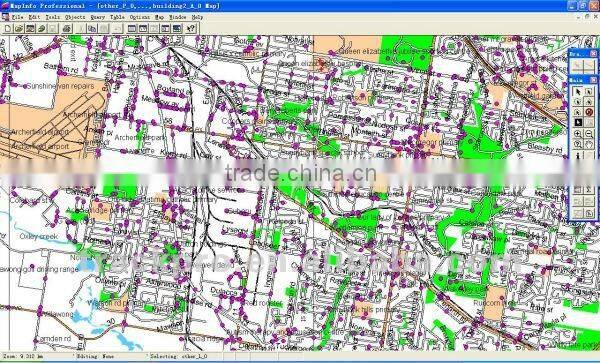This screenshot has width=600, height=363.
Task: Click the map document icon beside File menu
Action: tap(5, 17)
